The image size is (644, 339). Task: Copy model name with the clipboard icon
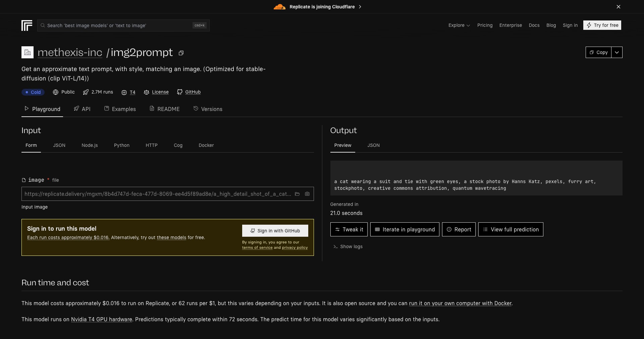pos(181,53)
